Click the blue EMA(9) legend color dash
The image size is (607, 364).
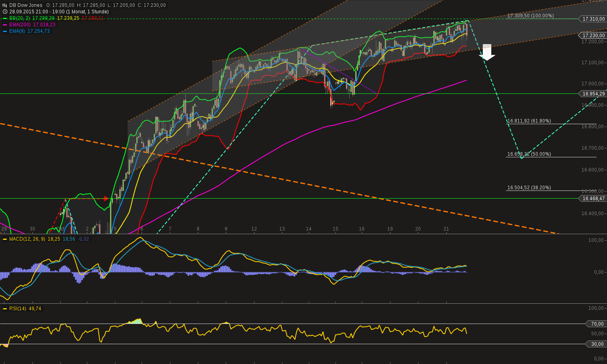coord(5,31)
